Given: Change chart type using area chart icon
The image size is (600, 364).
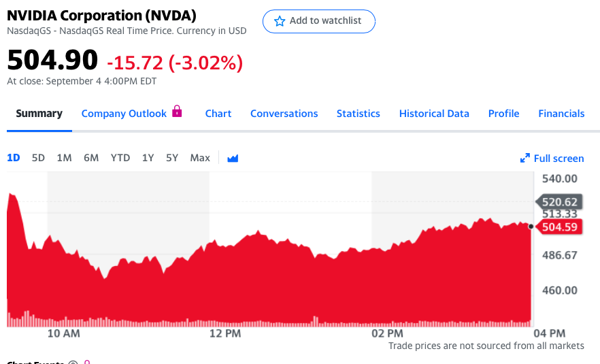Looking at the screenshot, I should click(233, 159).
